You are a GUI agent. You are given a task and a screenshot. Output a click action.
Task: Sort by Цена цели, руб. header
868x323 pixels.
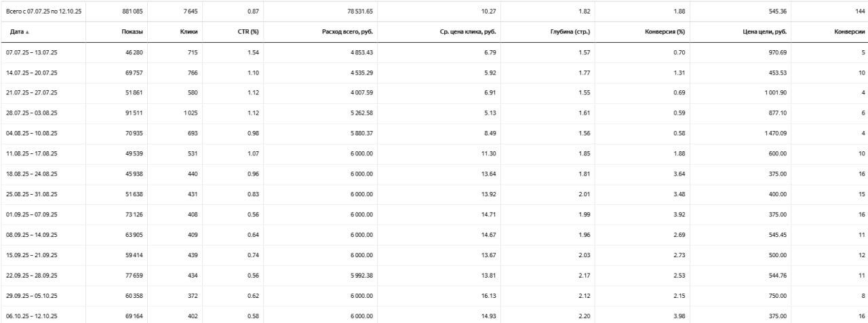764,32
